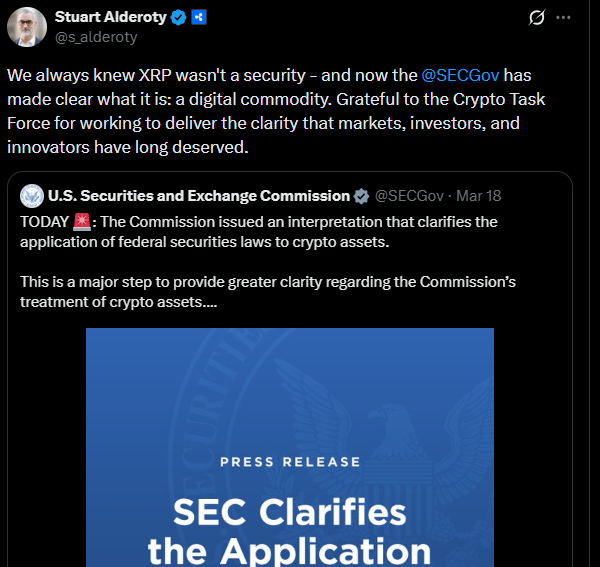The width and height of the screenshot is (600, 567).
Task: Open the three-dot More options menu
Action: (x=564, y=18)
